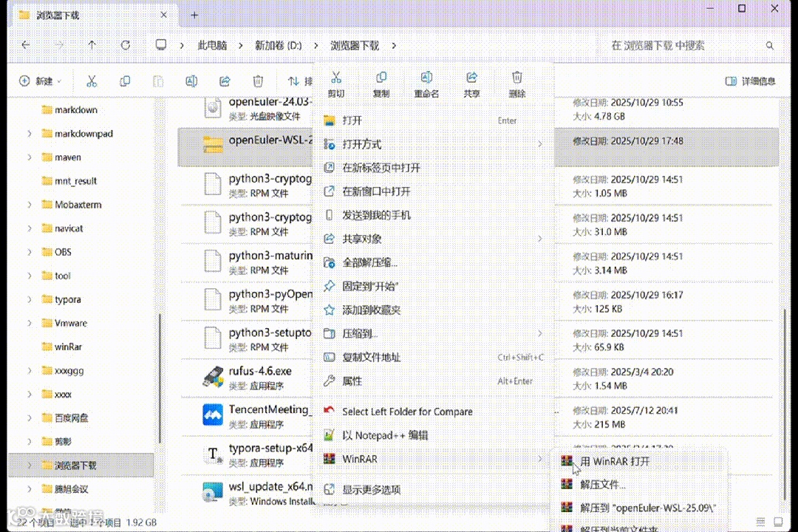This screenshot has height=532, width=798.
Task: Select the python3-maturin RPM file
Action: 247,262
